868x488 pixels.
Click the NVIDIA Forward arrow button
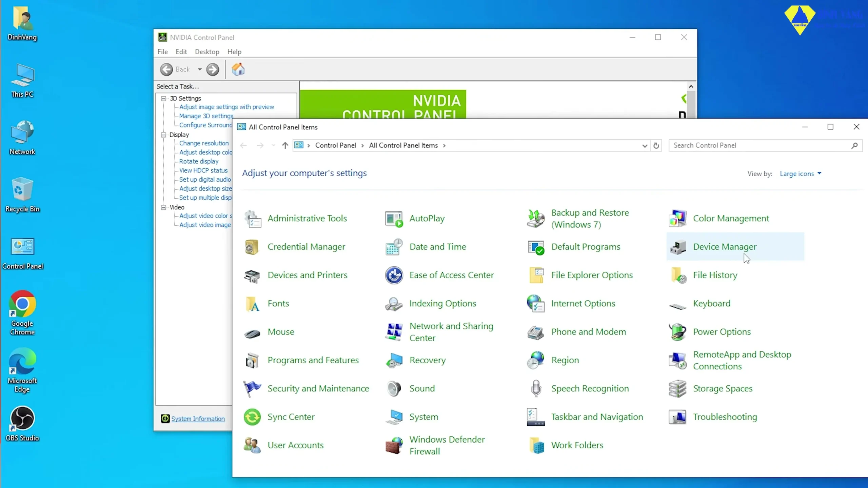[x=213, y=69]
